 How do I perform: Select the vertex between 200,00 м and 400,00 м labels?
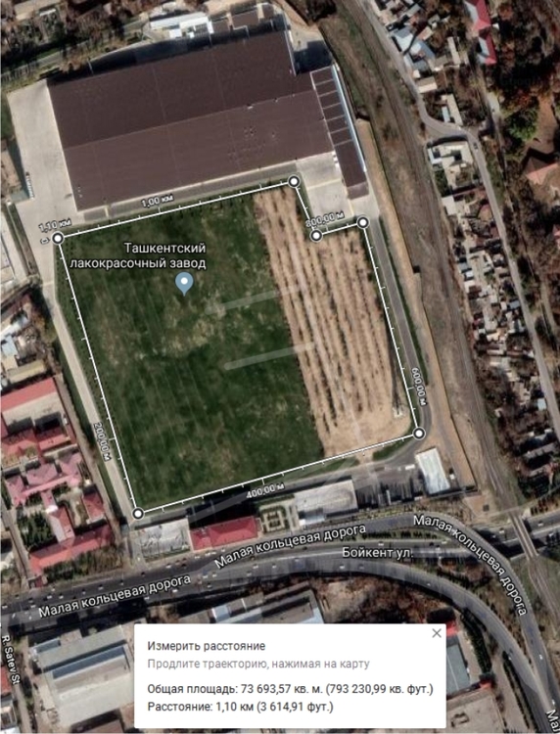138,514
